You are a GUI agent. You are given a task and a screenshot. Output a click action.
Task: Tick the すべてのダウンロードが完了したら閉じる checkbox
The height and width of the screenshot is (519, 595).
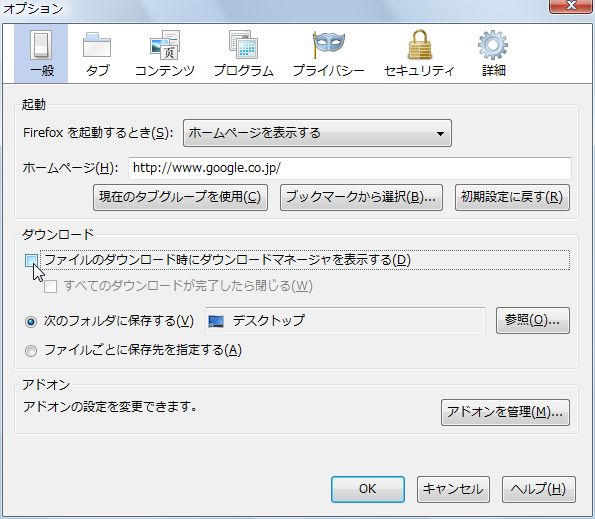pos(50,286)
